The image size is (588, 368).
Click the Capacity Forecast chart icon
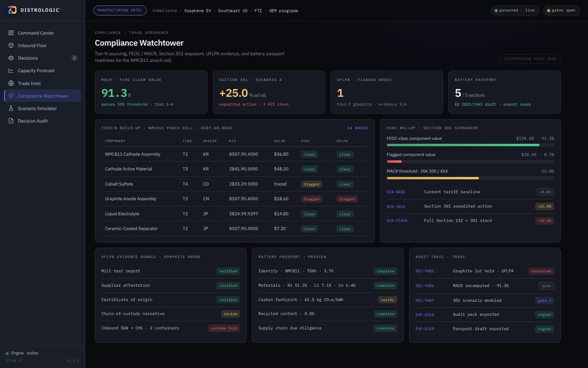[x=11, y=70]
